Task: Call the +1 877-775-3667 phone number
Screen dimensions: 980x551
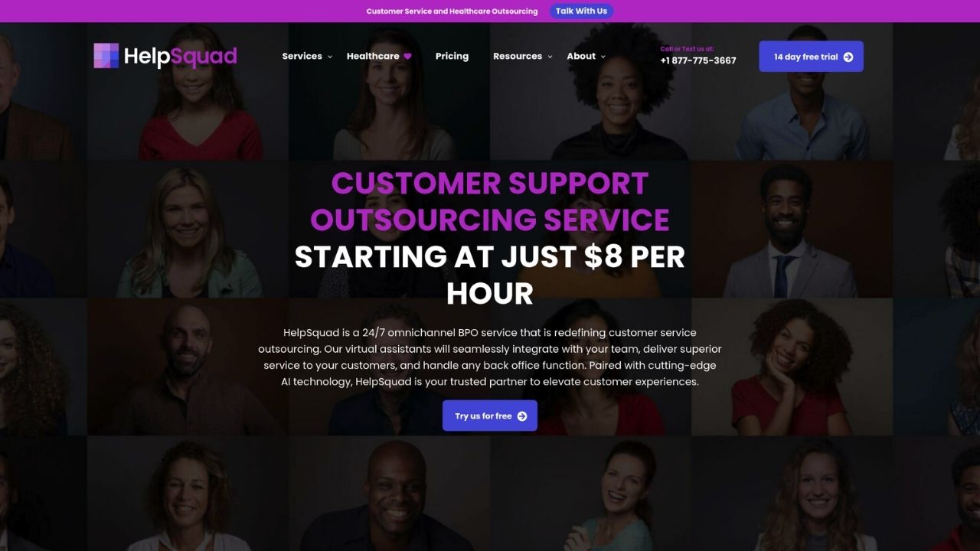Action: coord(698,60)
